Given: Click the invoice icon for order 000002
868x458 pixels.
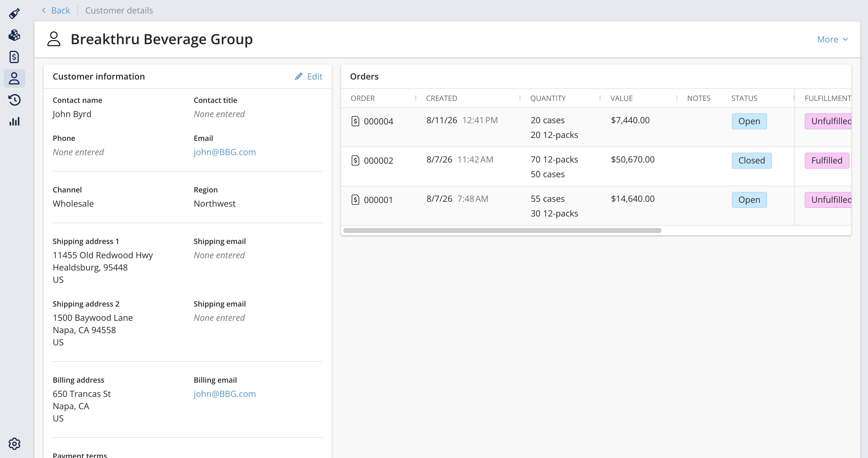Looking at the screenshot, I should click(x=355, y=160).
